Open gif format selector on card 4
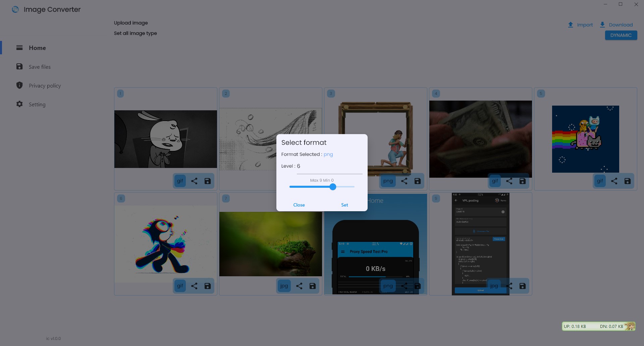This screenshot has width=644, height=346. 495,181
